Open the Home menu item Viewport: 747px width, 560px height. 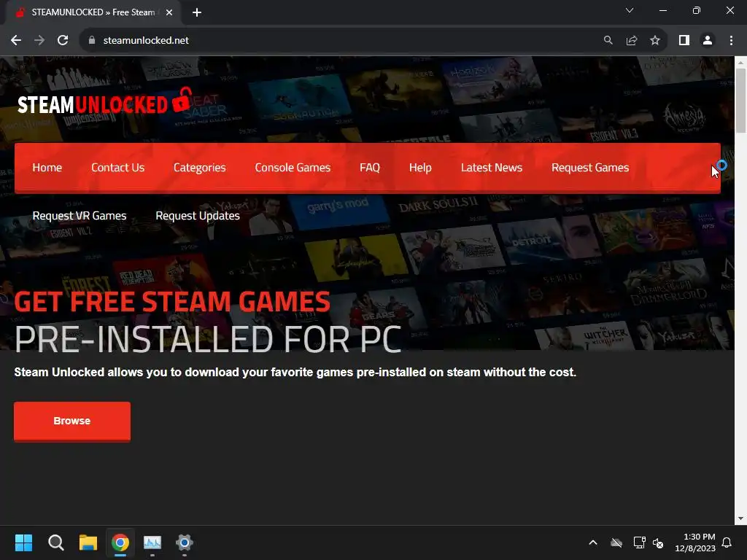47,168
